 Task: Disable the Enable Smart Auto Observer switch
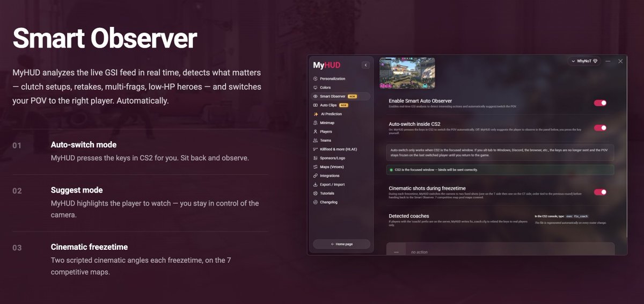point(600,103)
